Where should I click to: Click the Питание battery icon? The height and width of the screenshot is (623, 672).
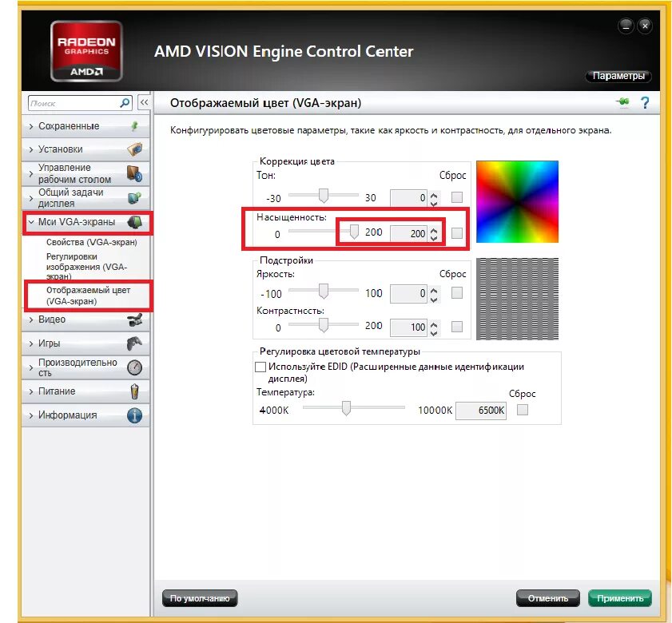[134, 391]
